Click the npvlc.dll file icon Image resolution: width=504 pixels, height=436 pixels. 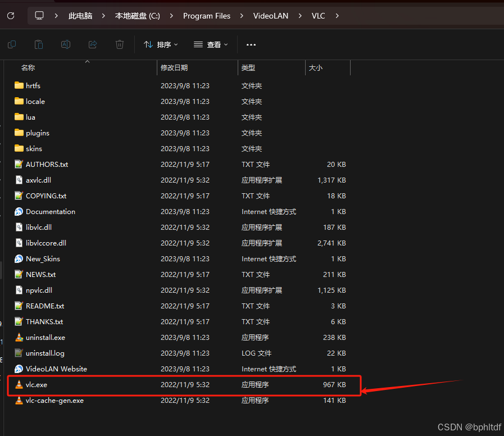pyautogui.click(x=19, y=290)
